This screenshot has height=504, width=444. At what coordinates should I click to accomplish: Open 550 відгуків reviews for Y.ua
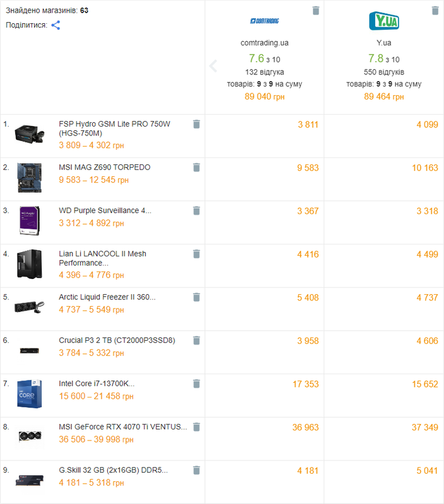click(x=384, y=72)
